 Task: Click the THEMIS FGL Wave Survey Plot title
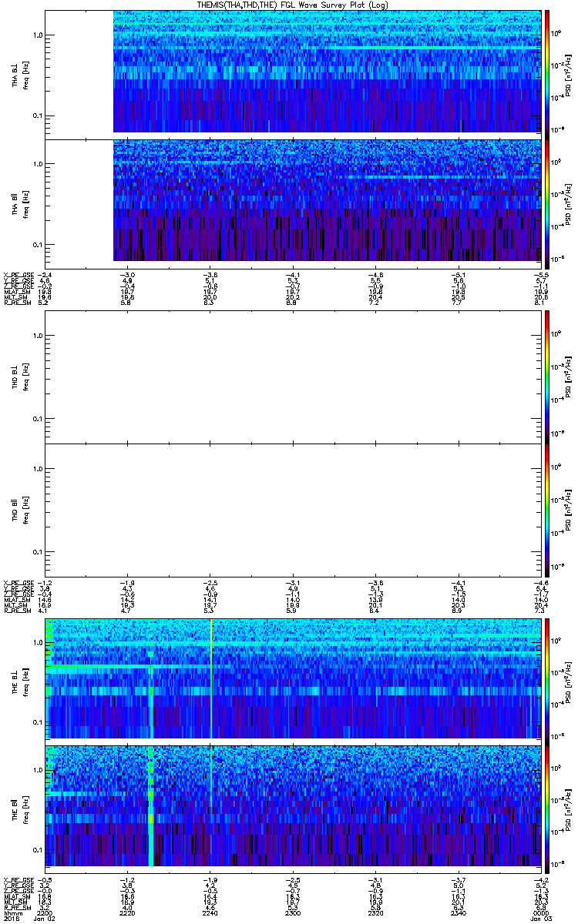pos(293,5)
